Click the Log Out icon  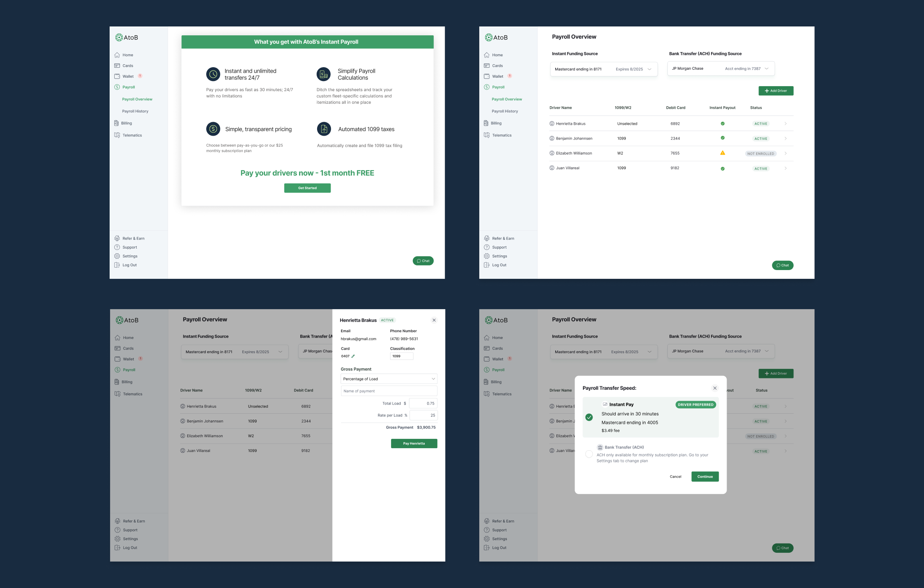(117, 265)
